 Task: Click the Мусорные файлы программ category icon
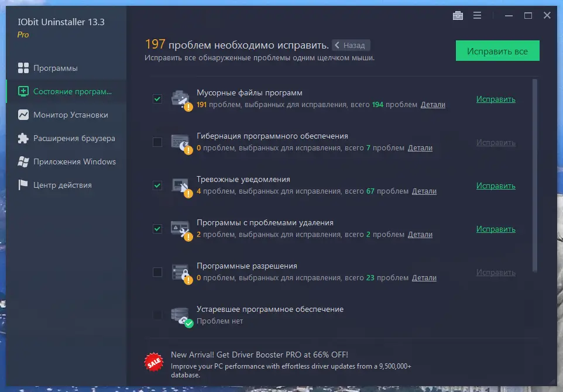tap(181, 100)
